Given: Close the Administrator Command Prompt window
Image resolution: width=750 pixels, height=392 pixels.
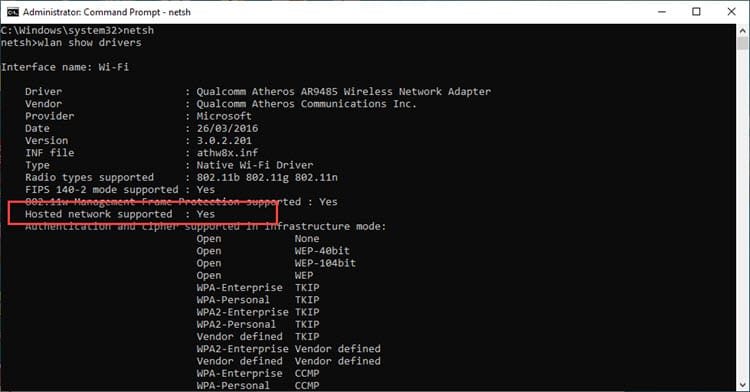Looking at the screenshot, I should click(731, 12).
